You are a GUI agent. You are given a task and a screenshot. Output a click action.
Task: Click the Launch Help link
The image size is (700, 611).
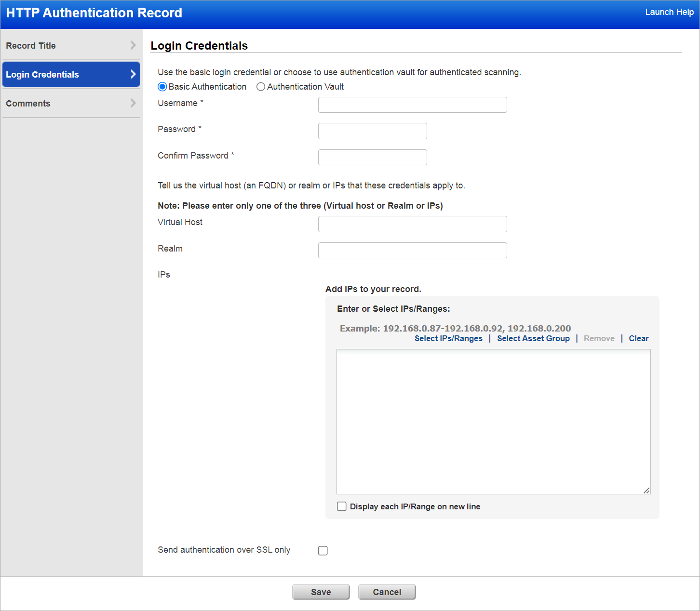click(x=669, y=12)
